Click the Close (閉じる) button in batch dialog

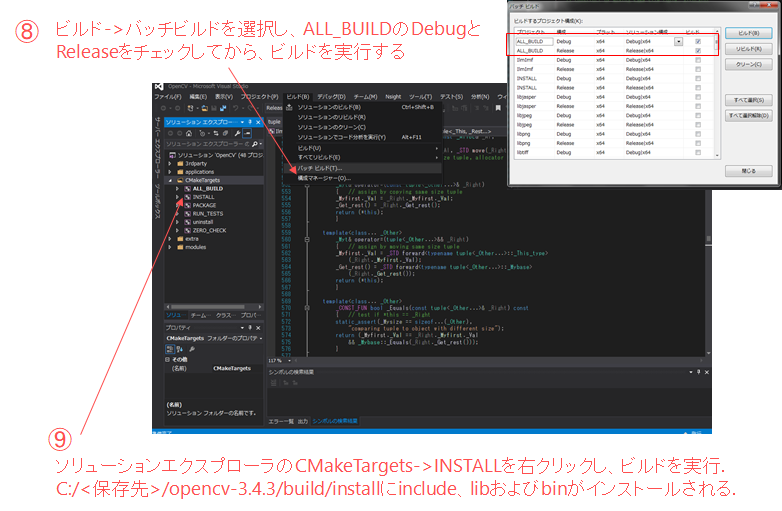749,171
